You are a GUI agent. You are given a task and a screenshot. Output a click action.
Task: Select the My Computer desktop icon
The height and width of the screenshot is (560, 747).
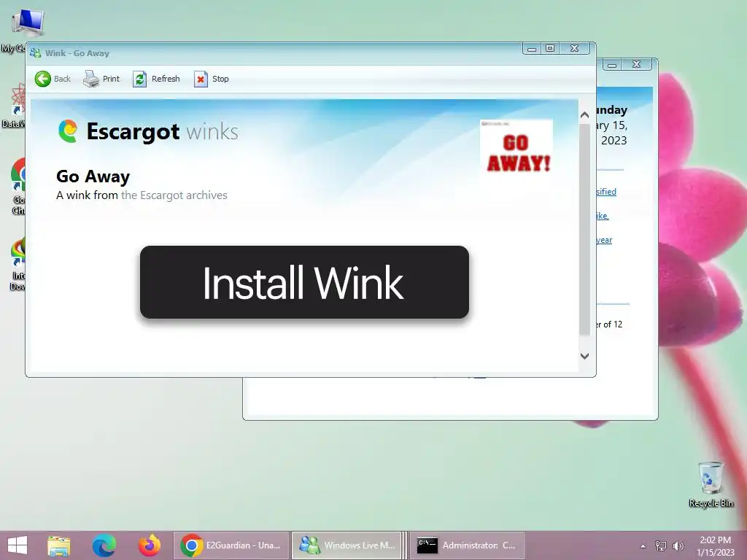pyautogui.click(x=19, y=31)
